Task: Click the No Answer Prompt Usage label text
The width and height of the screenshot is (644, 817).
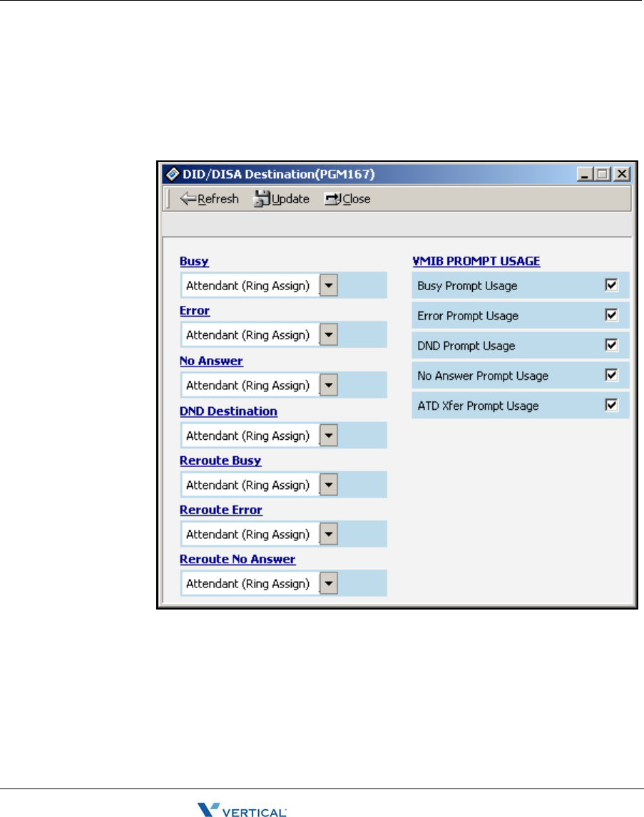Action: (x=483, y=376)
